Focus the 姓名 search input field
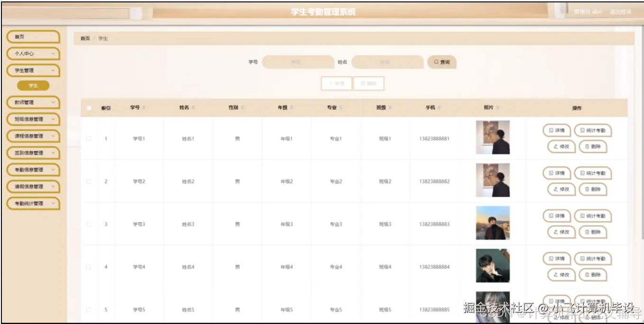The image size is (644, 324). [x=387, y=62]
